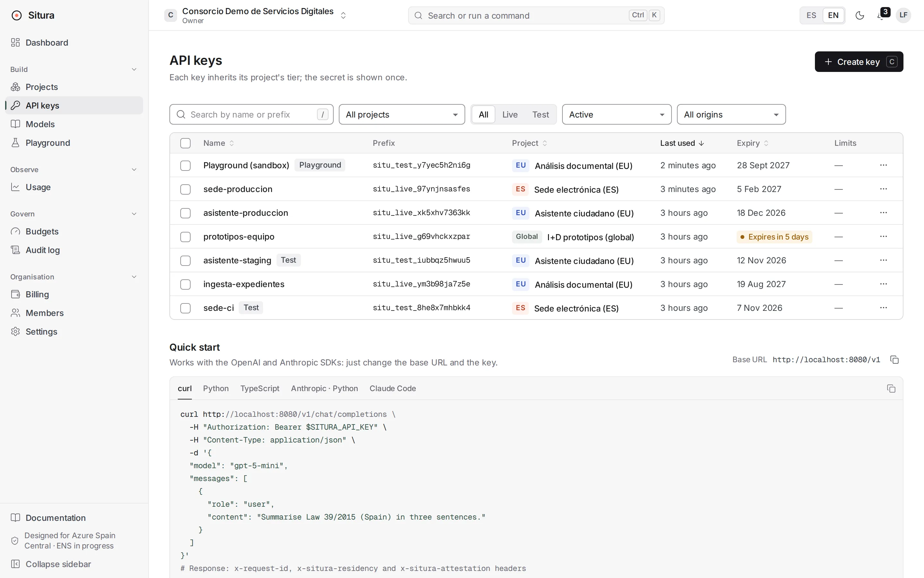The image size is (924, 578).
Task: Show the Claude Code tab
Action: click(x=392, y=389)
